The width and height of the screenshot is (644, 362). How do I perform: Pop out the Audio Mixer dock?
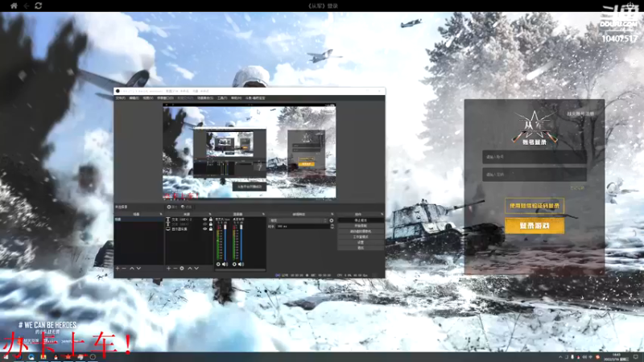coord(263,214)
